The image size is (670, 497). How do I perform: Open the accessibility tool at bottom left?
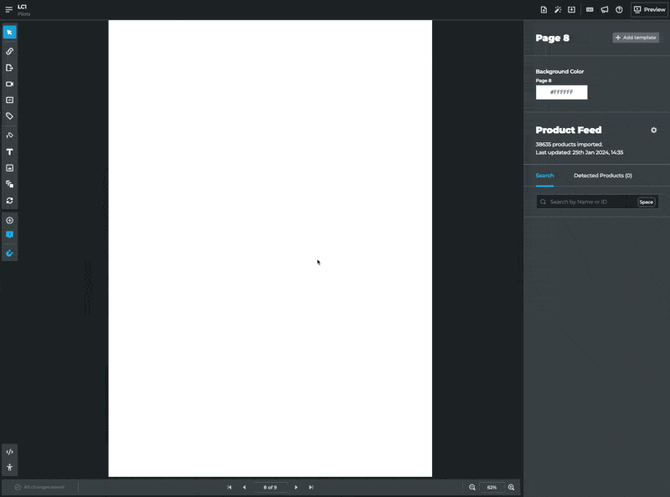[x=10, y=467]
